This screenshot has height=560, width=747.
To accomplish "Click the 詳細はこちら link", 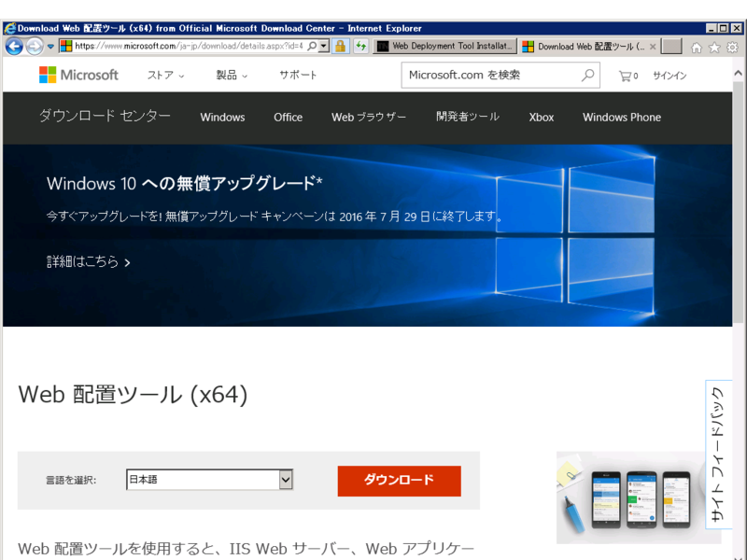I will pyautogui.click(x=88, y=262).
